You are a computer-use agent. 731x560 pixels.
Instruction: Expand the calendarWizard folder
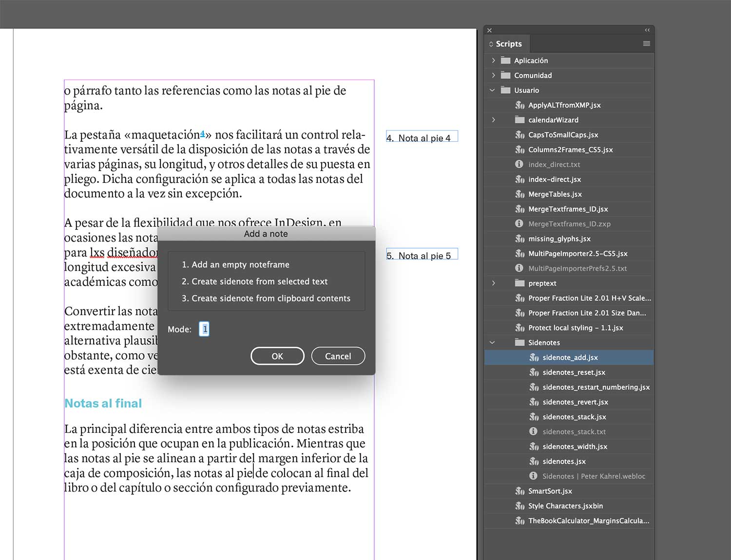(x=493, y=120)
